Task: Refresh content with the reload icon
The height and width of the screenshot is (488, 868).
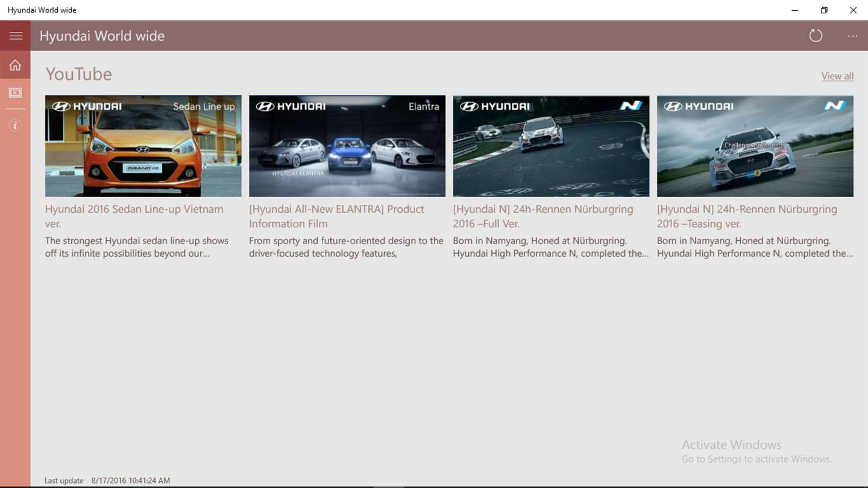Action: (x=816, y=36)
